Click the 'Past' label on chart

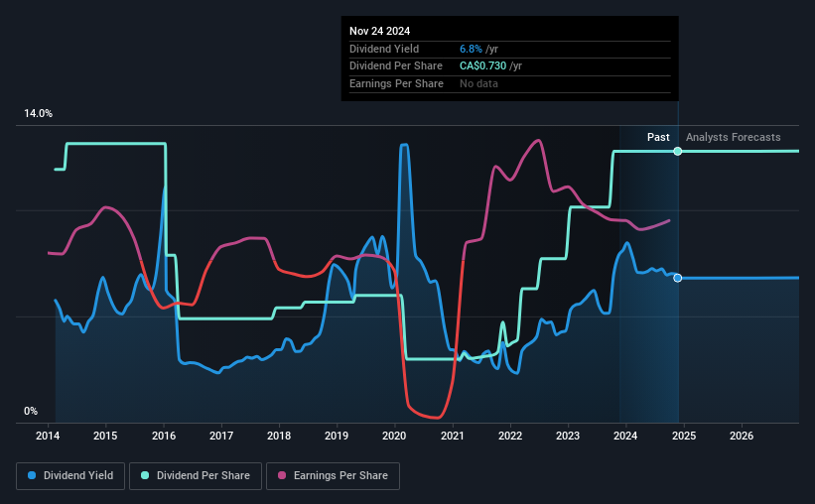[658, 137]
